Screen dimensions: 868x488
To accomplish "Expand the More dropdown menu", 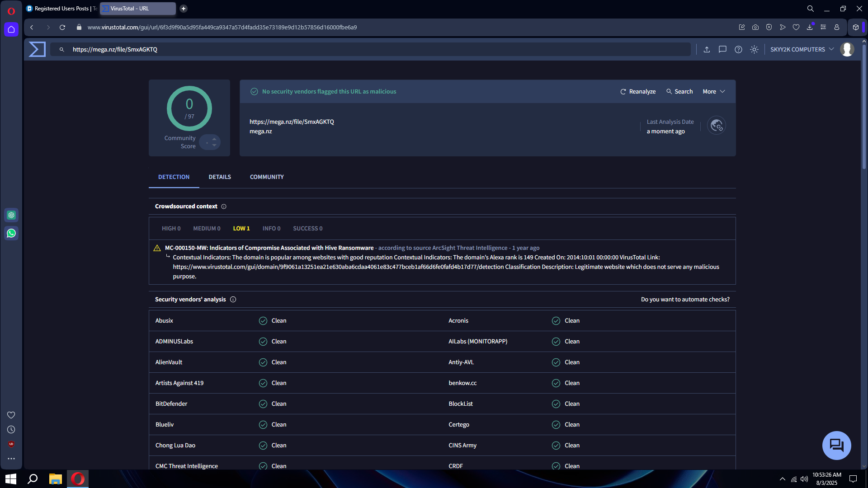I will [x=714, y=91].
